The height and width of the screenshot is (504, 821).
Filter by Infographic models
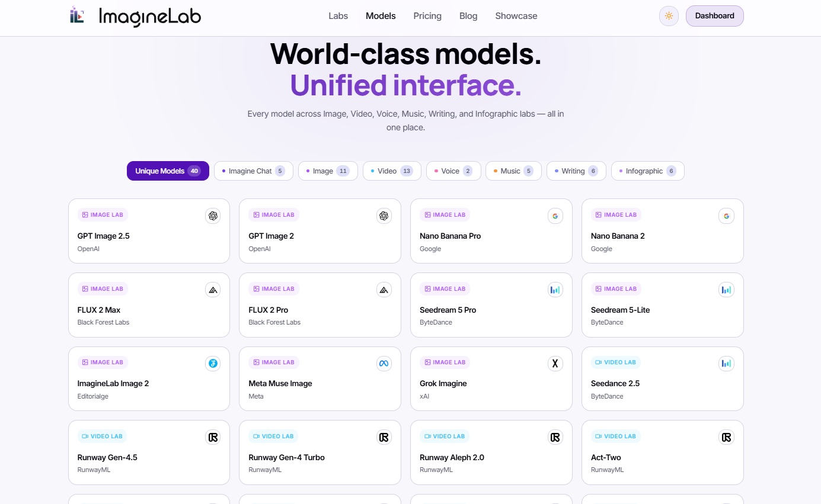tap(648, 171)
